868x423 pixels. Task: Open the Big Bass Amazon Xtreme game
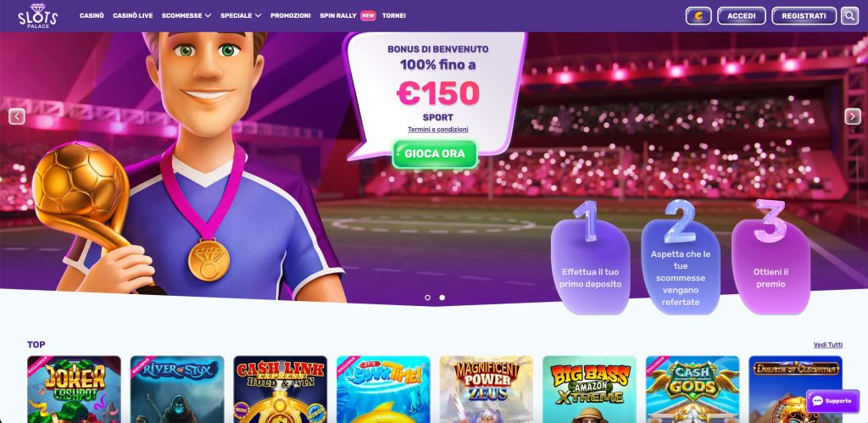click(589, 389)
